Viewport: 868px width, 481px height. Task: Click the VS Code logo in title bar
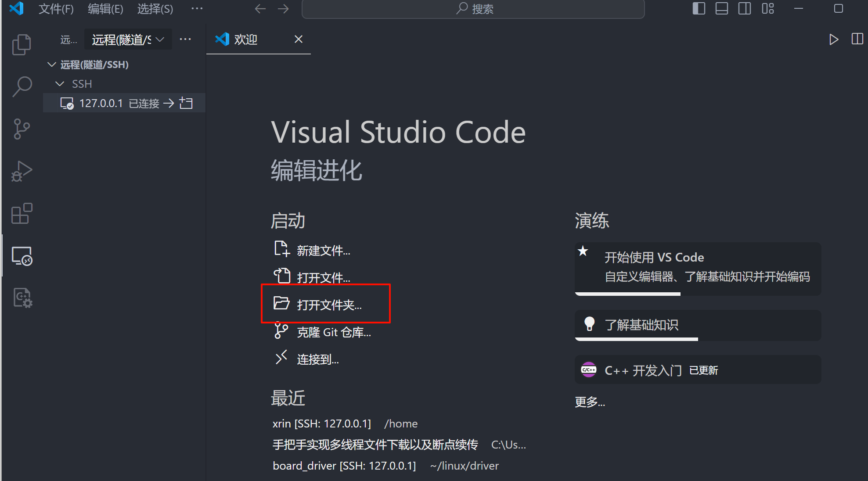(x=16, y=8)
